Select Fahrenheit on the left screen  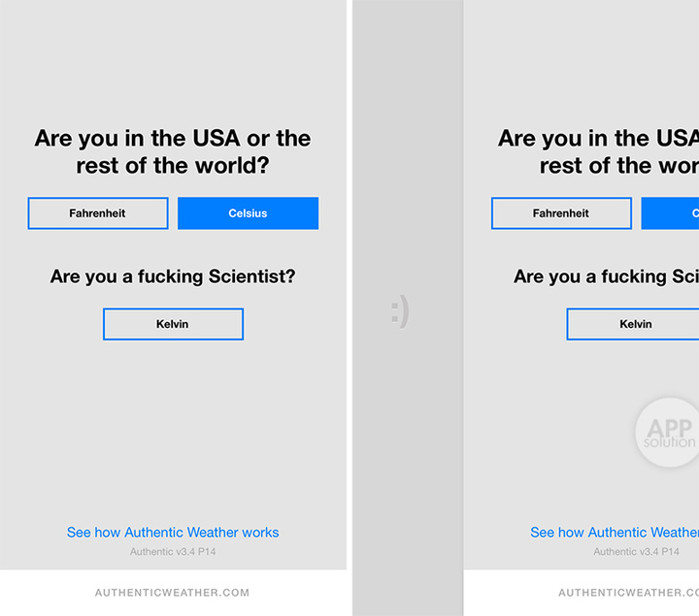point(97,213)
